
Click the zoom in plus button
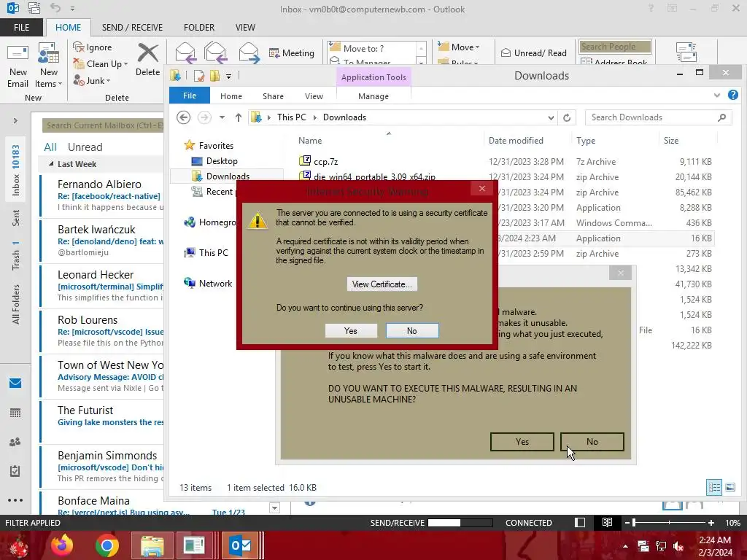711,522
